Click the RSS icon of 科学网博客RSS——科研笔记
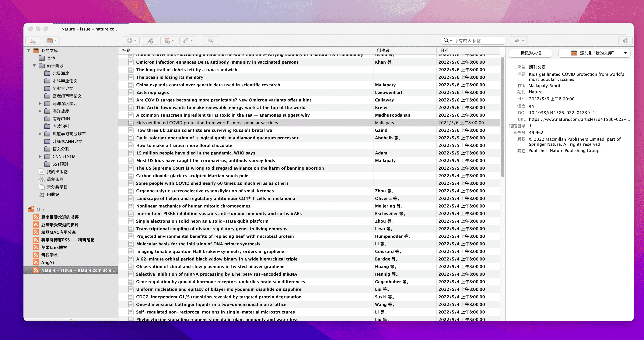The width and height of the screenshot is (644, 340). [36, 240]
